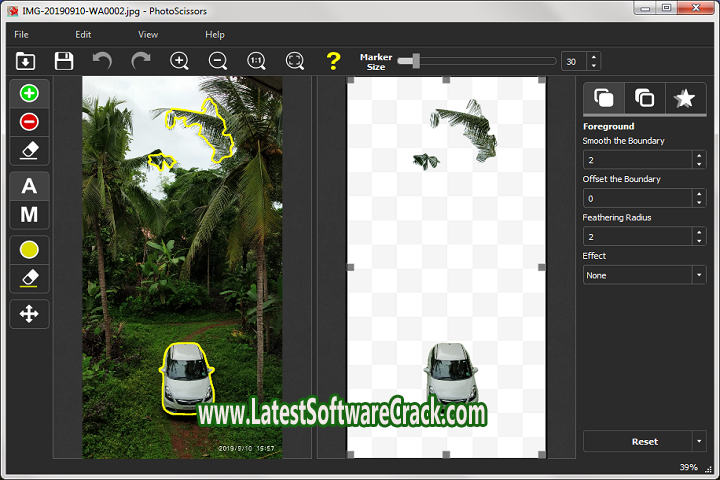Viewport: 720px width, 480px height.
Task: Expand the Reset button dropdown arrow
Action: pos(698,441)
